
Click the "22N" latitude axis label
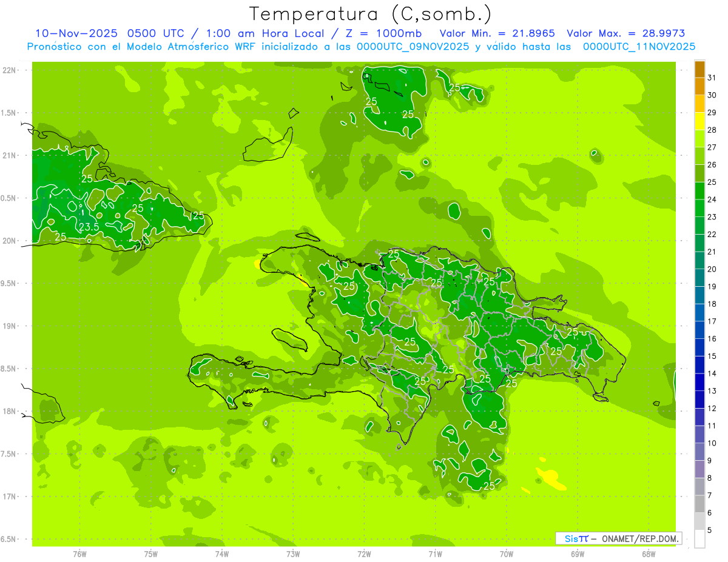point(10,70)
